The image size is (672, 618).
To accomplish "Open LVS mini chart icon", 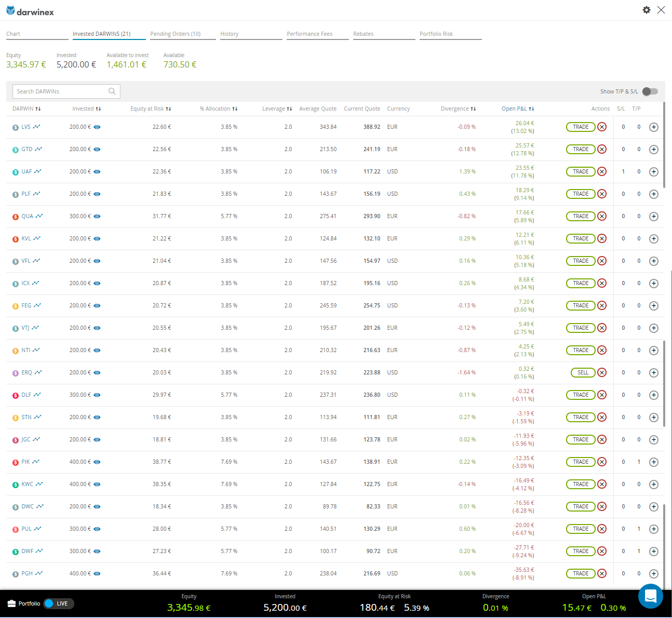I will click(37, 127).
